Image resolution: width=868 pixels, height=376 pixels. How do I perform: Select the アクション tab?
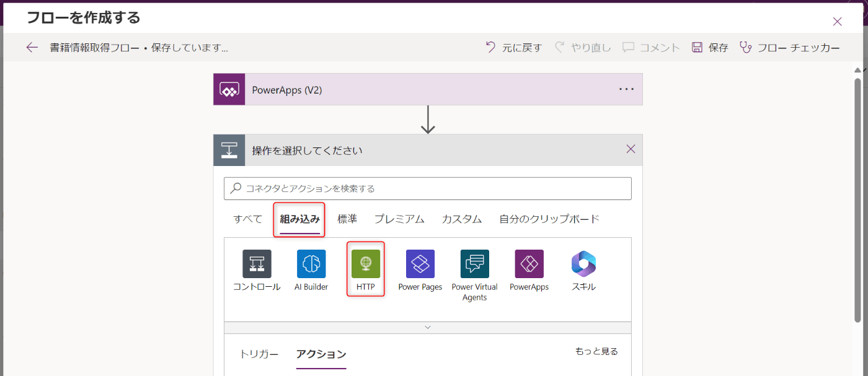(321, 354)
